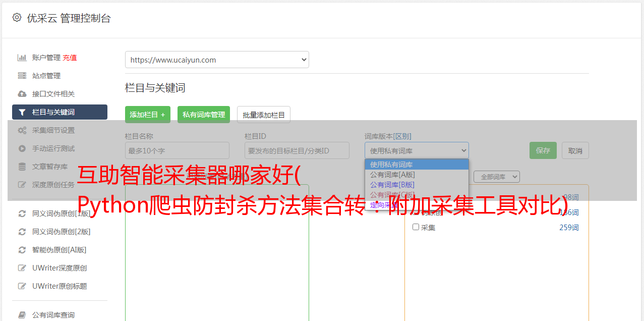Image resolution: width=644 pixels, height=321 pixels.
Task: Click the 批量添加栏目 button
Action: pos(264,115)
